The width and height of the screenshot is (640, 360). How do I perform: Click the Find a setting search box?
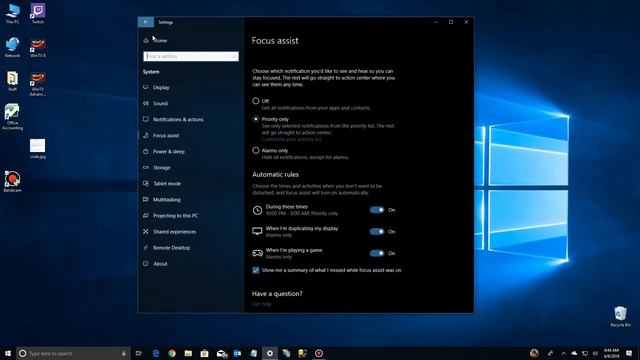click(x=191, y=56)
